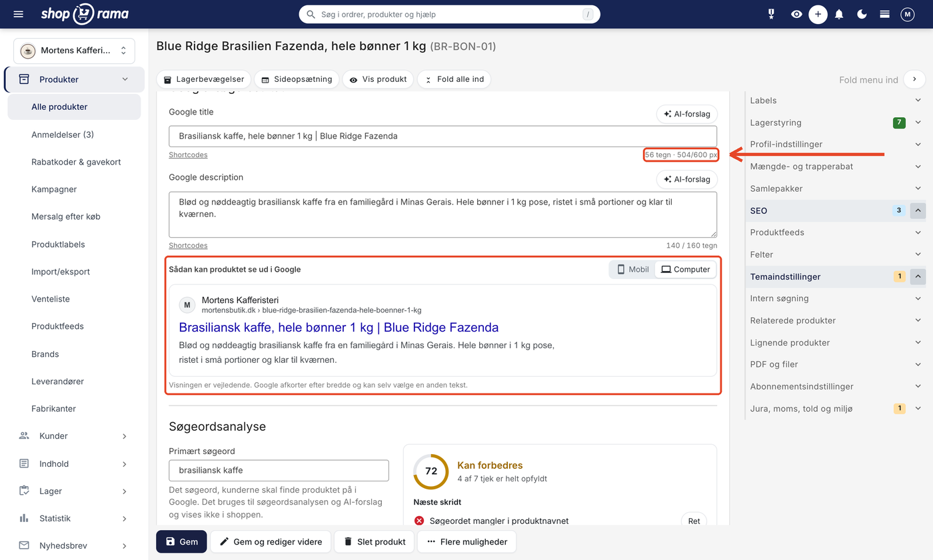Click the card icon in top bar

tap(885, 14)
